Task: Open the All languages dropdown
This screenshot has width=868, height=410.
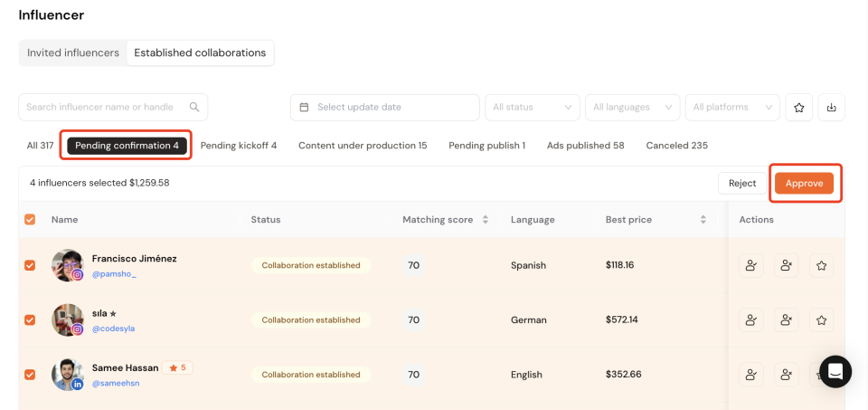Action: (632, 107)
